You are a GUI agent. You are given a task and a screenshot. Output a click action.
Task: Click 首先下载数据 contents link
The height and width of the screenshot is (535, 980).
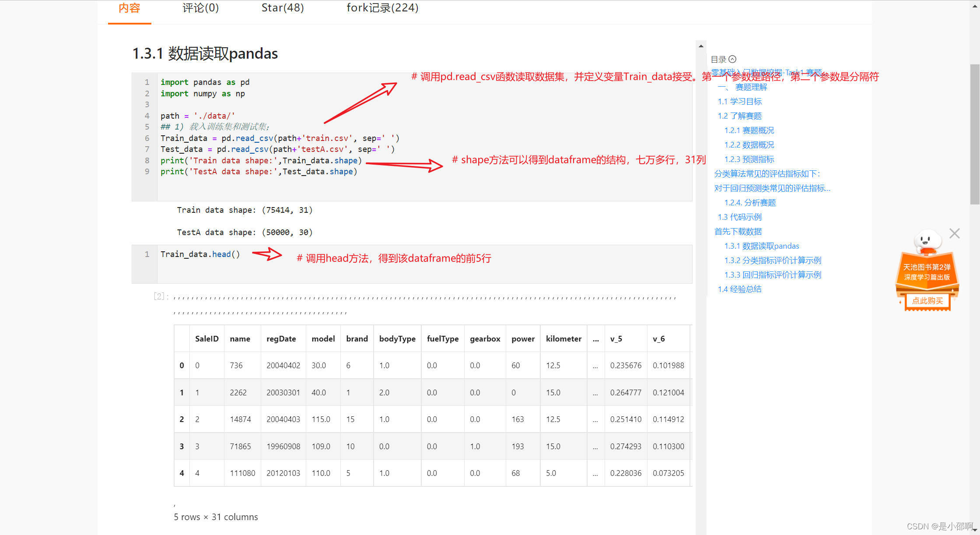[738, 232]
